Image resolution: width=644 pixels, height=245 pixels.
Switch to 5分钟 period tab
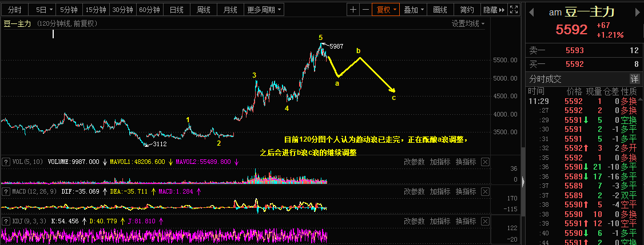click(x=69, y=10)
